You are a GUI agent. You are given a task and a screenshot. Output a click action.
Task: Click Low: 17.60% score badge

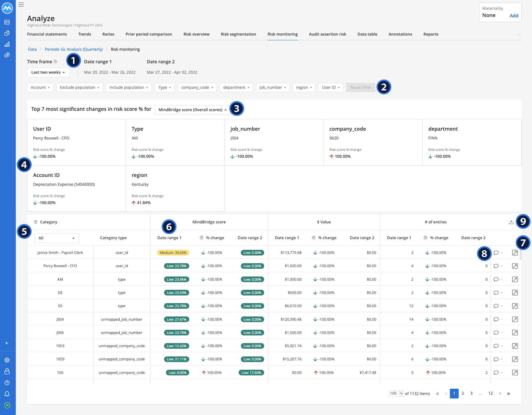point(252,373)
